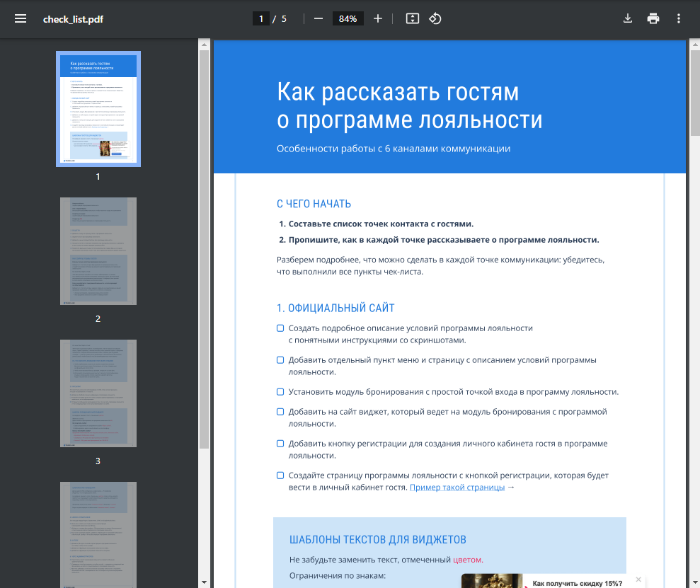700x588 pixels.
Task: Check 'Добавить на сайт виджет' checkbox
Action: (x=280, y=412)
